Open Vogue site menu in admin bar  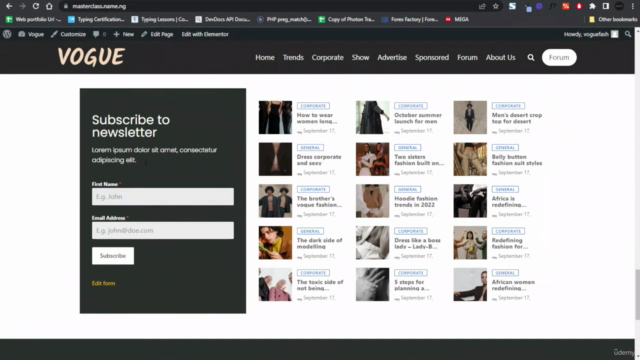pyautogui.click(x=31, y=34)
